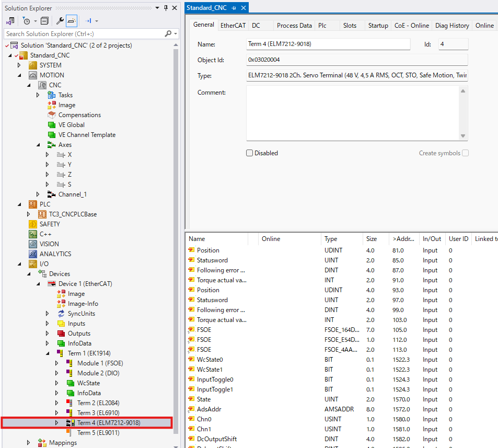
Task: Click the Device 1 (EtherCAT) icon
Action: (51, 283)
